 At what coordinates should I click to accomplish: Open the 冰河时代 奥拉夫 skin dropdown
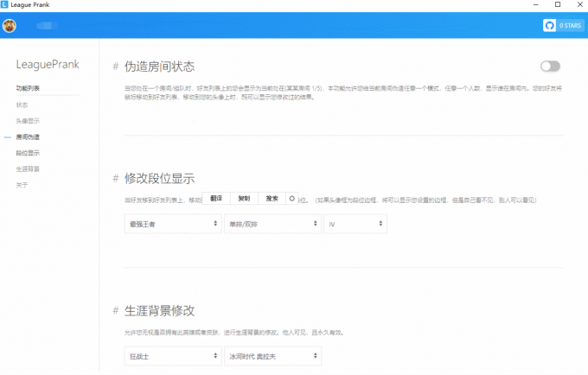pyautogui.click(x=272, y=356)
